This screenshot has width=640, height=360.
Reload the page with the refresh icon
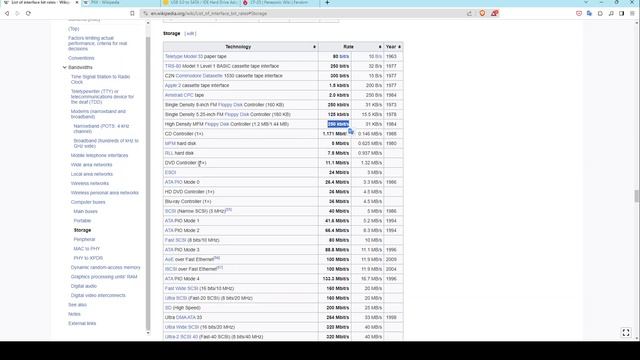[28, 13]
